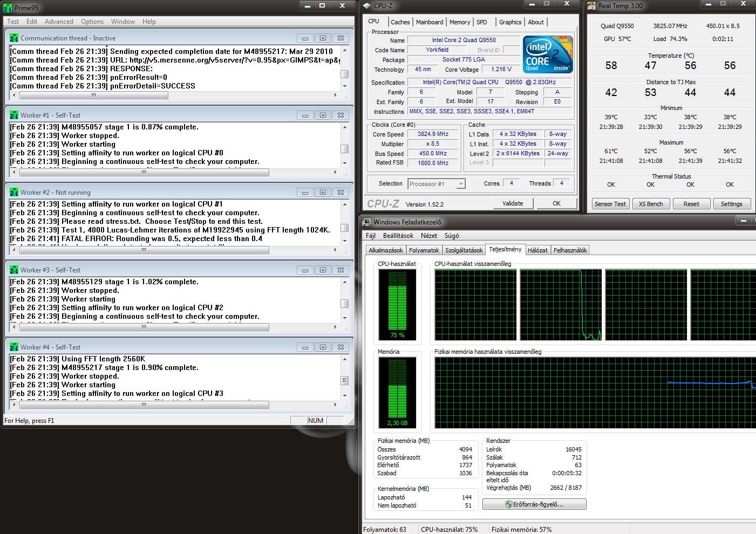Switch to the Mainboard tab in CPU-Z
The image size is (756, 534).
point(430,22)
